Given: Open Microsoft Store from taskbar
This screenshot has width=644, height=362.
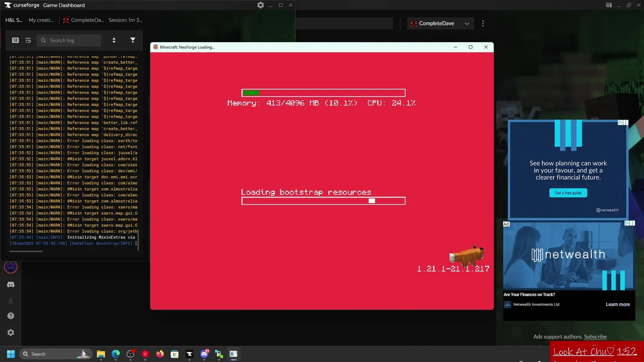Looking at the screenshot, I should [x=175, y=354].
